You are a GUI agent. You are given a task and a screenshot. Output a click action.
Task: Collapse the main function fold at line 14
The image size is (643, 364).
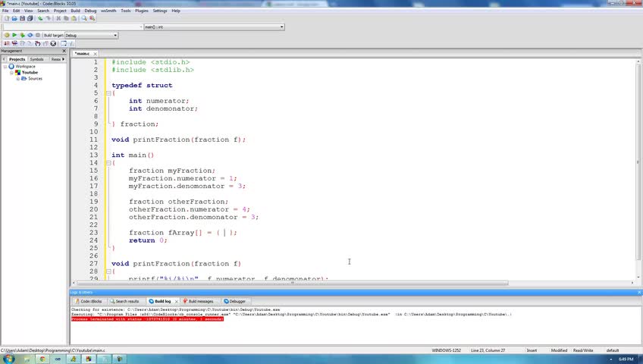click(x=108, y=163)
